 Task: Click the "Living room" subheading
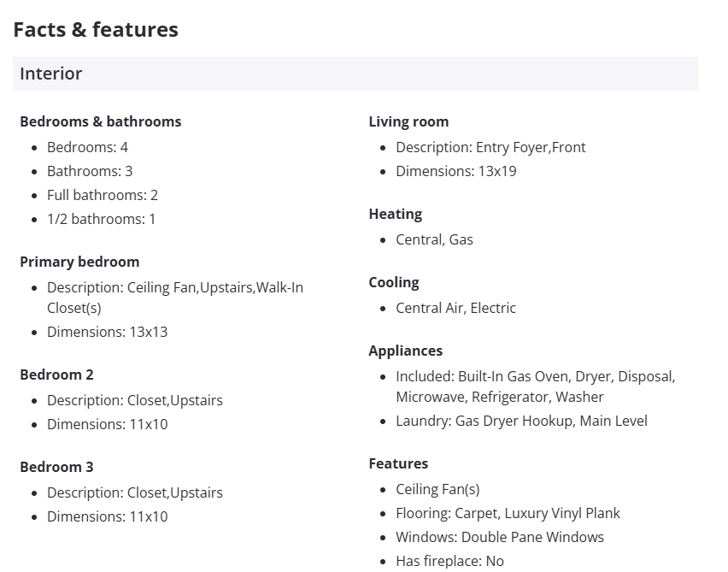[408, 121]
